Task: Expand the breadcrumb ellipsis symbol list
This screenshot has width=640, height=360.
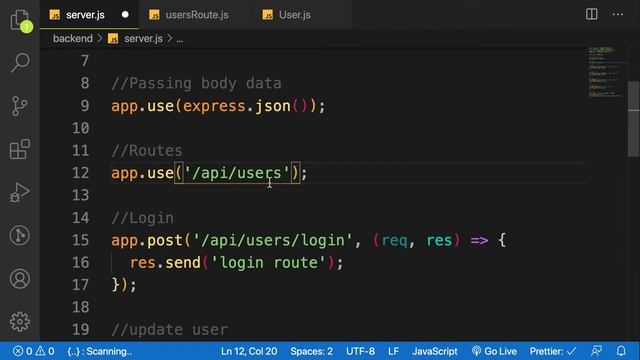Action: (x=180, y=39)
